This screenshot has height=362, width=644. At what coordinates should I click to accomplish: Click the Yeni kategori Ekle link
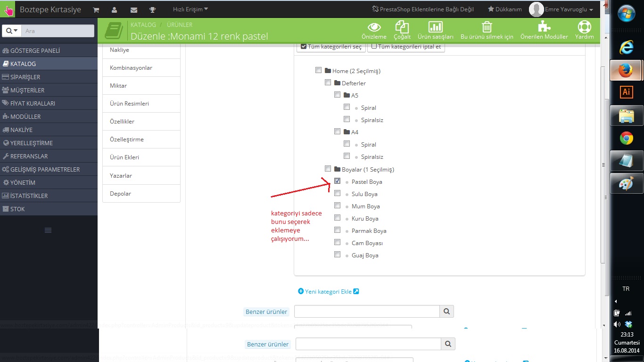pyautogui.click(x=329, y=291)
